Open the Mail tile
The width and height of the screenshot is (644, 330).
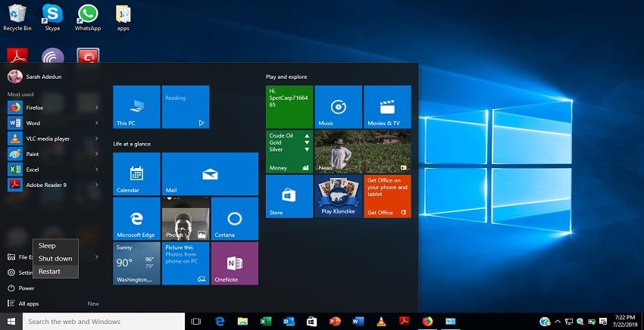[x=210, y=174]
